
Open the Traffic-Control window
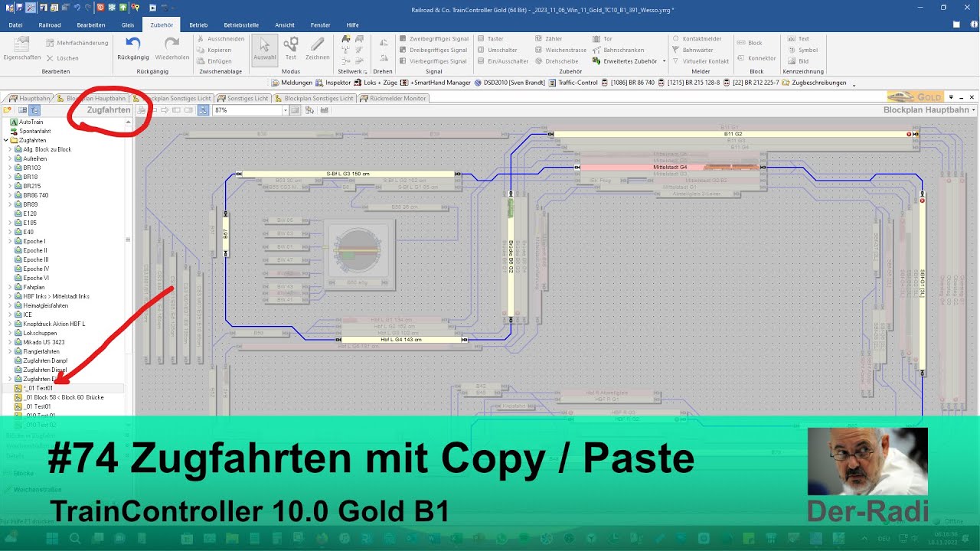tap(573, 83)
